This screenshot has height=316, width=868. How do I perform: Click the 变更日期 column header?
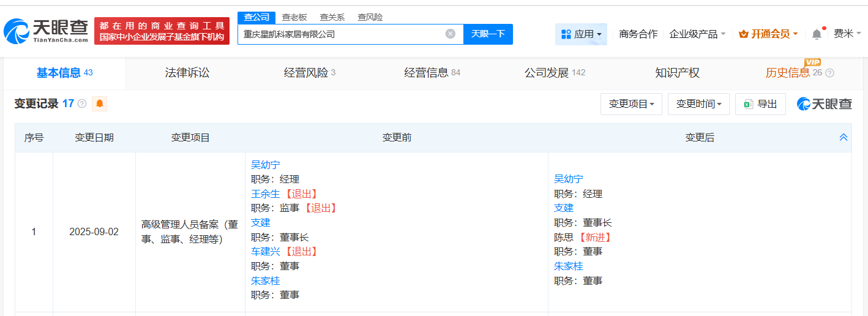point(94,138)
